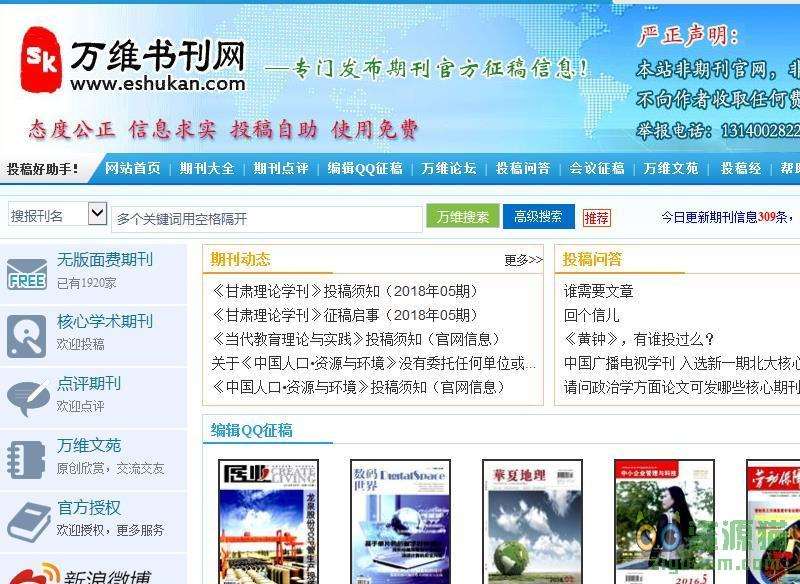Open the FREE envelope icon

pyautogui.click(x=27, y=274)
